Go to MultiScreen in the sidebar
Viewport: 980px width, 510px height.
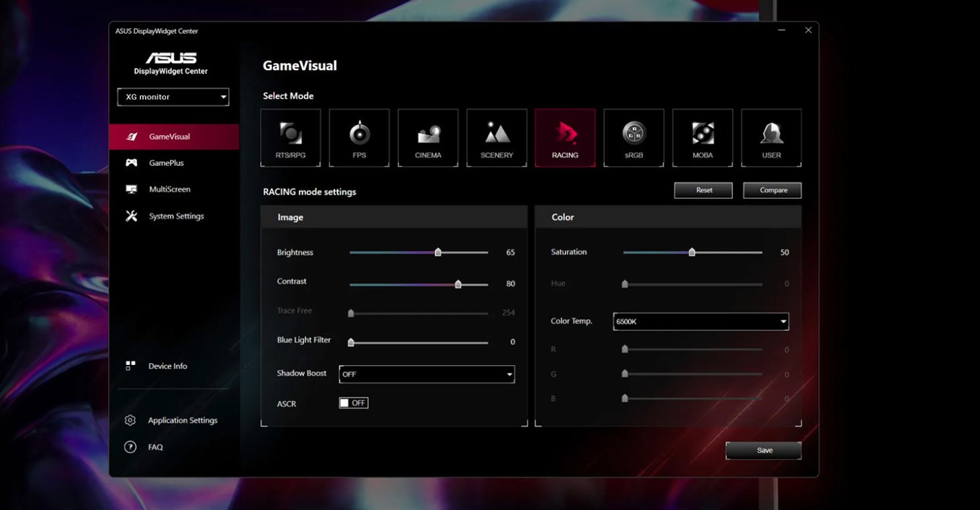point(169,190)
